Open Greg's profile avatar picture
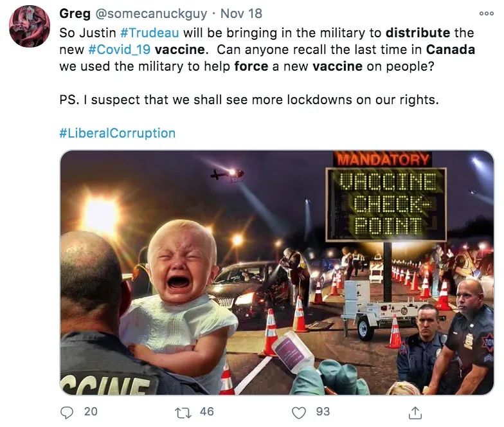The width and height of the screenshot is (504, 427). click(x=30, y=26)
